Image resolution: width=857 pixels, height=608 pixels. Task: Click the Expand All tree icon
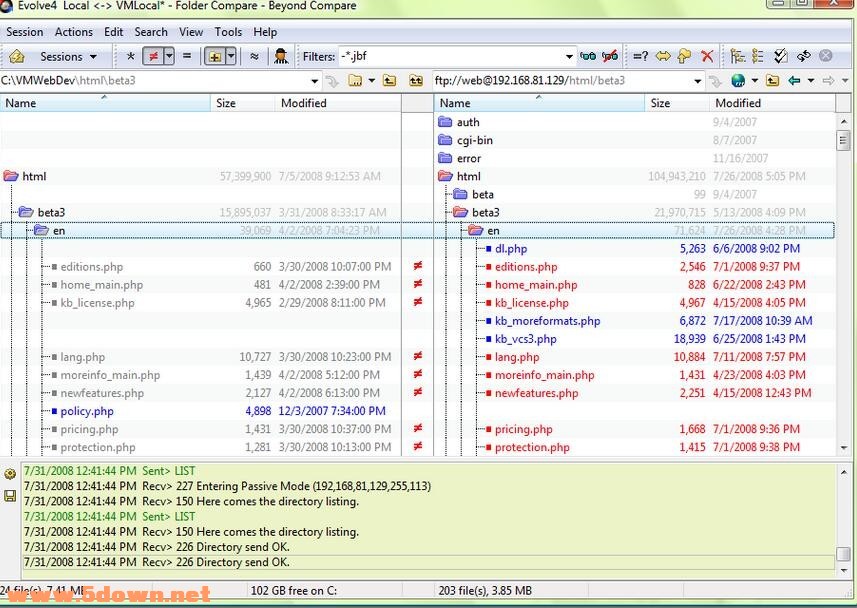point(738,56)
